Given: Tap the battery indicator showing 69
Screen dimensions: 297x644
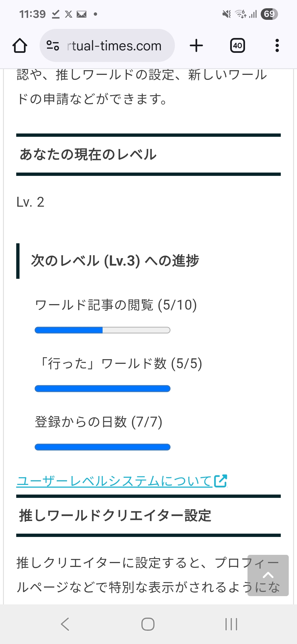Looking at the screenshot, I should (x=269, y=14).
